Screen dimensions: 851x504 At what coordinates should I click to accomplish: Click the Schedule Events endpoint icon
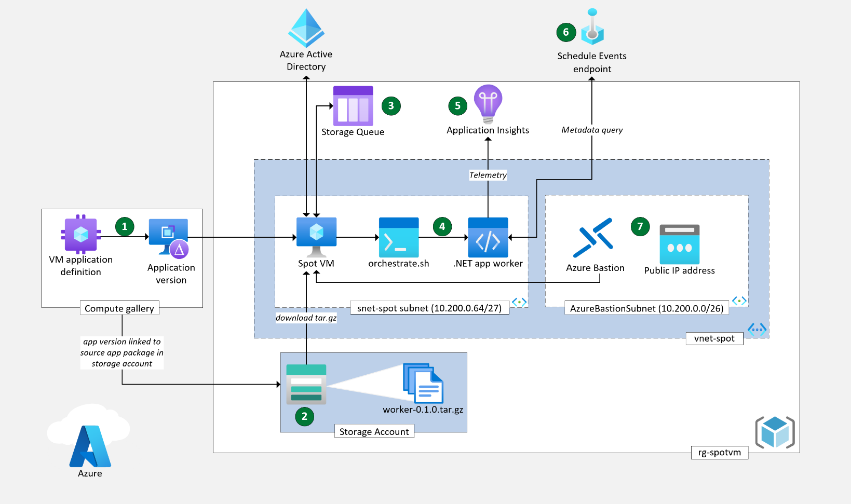592,26
